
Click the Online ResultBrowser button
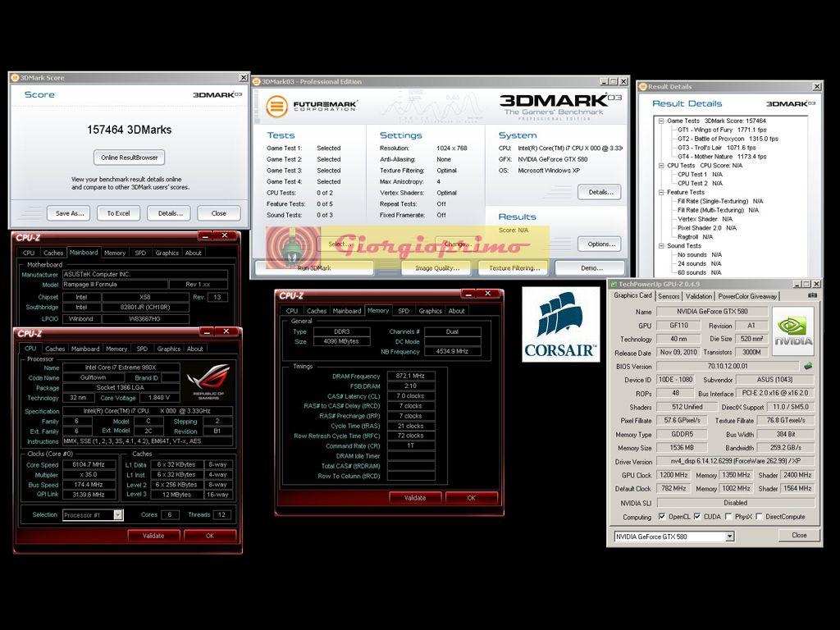(129, 157)
